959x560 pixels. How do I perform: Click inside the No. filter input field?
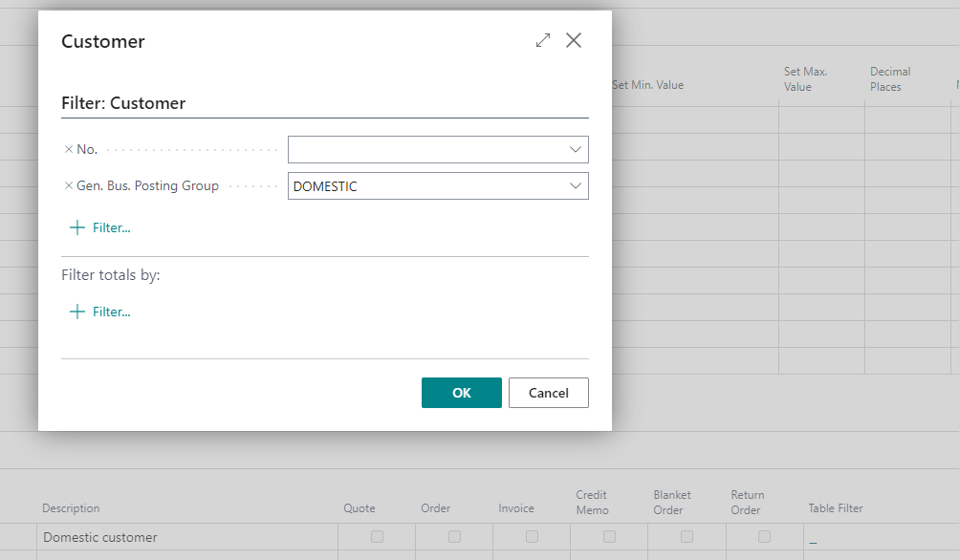click(425, 150)
